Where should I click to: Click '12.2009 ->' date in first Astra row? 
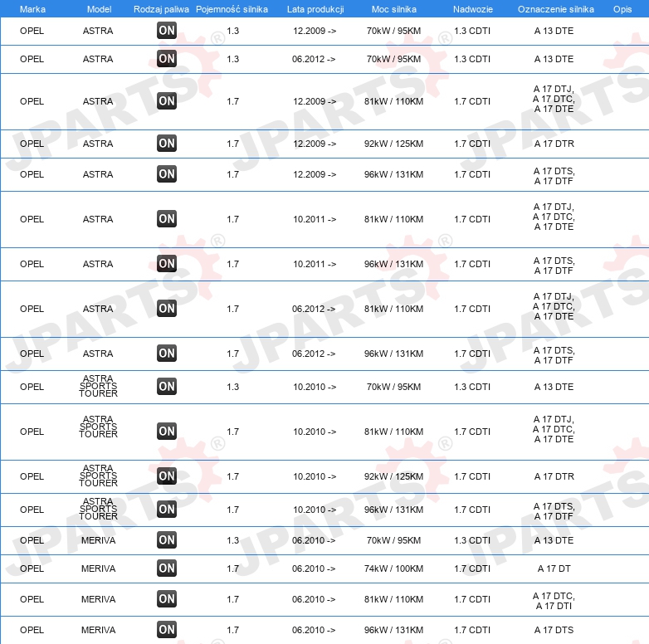(x=315, y=31)
